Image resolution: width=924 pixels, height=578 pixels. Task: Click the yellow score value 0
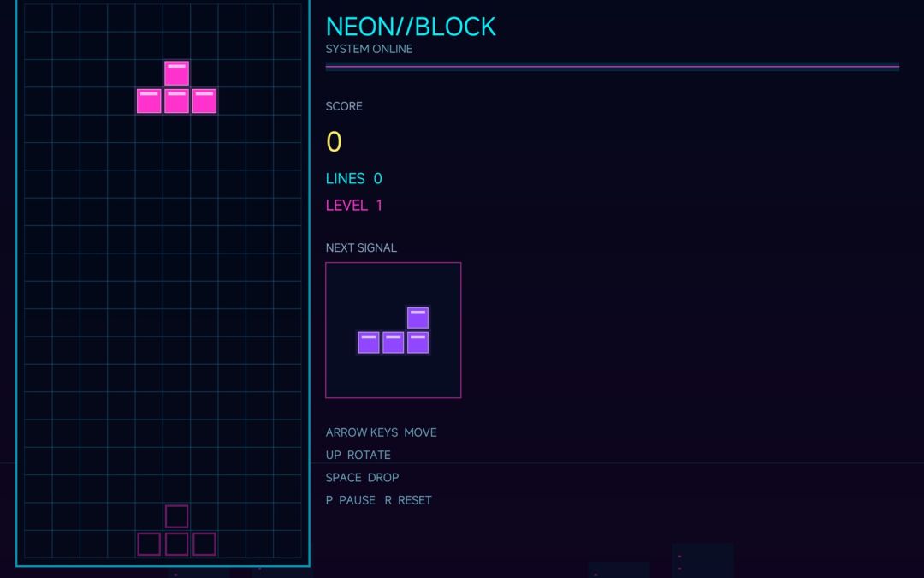[x=335, y=141]
